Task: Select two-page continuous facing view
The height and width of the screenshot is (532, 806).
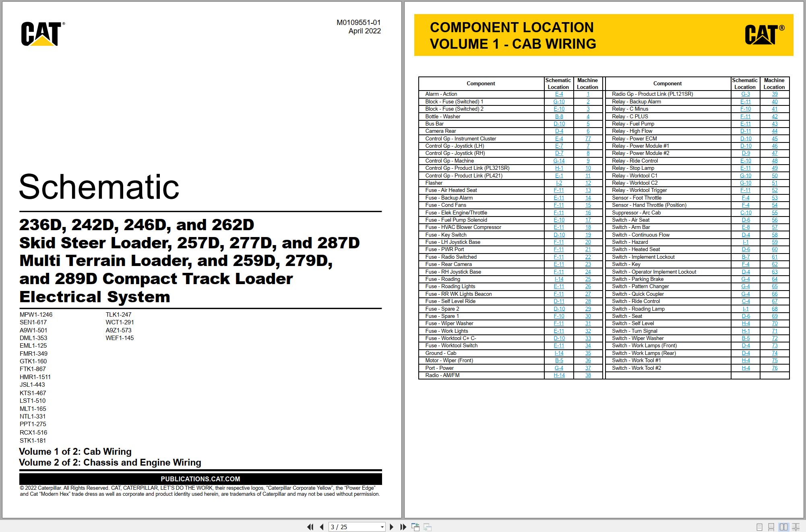Action: coord(796,527)
